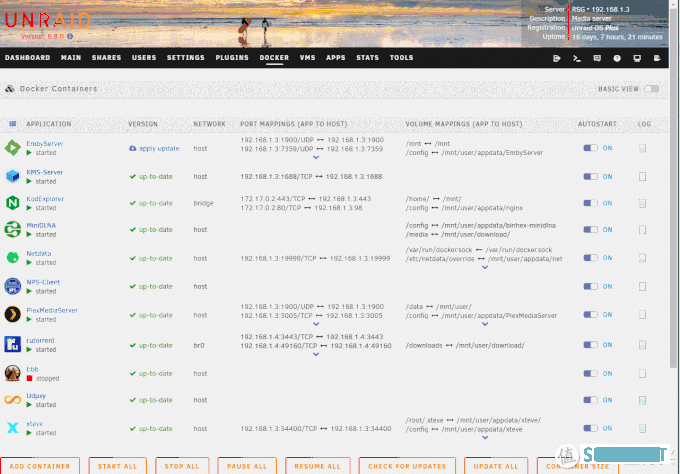Image resolution: width=680 pixels, height=474 pixels.
Task: Open the system log icon in navbar
Action: click(657, 58)
